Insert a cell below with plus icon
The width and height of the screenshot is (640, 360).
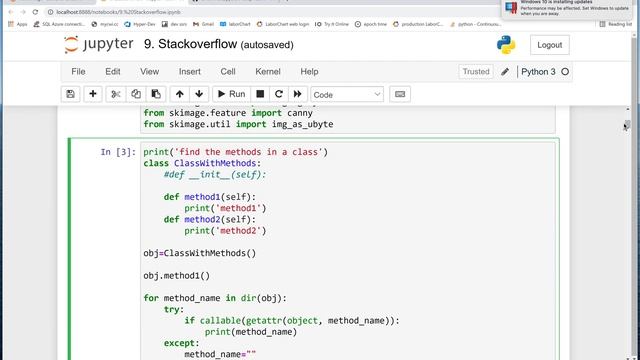point(93,94)
